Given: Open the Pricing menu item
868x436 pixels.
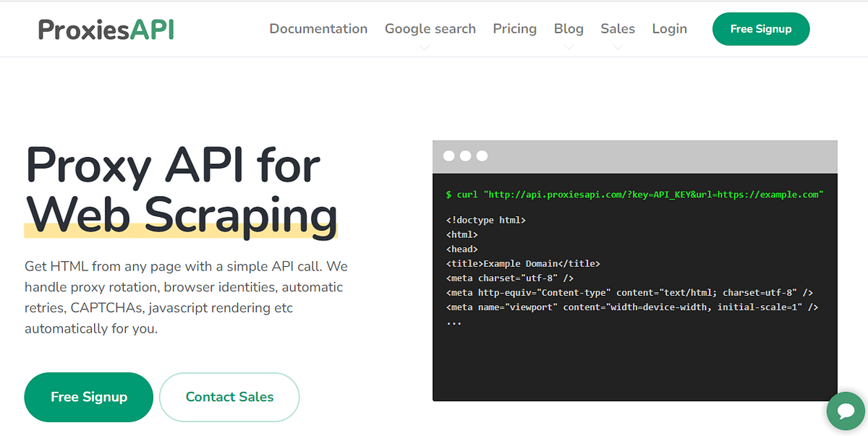Looking at the screenshot, I should tap(514, 29).
